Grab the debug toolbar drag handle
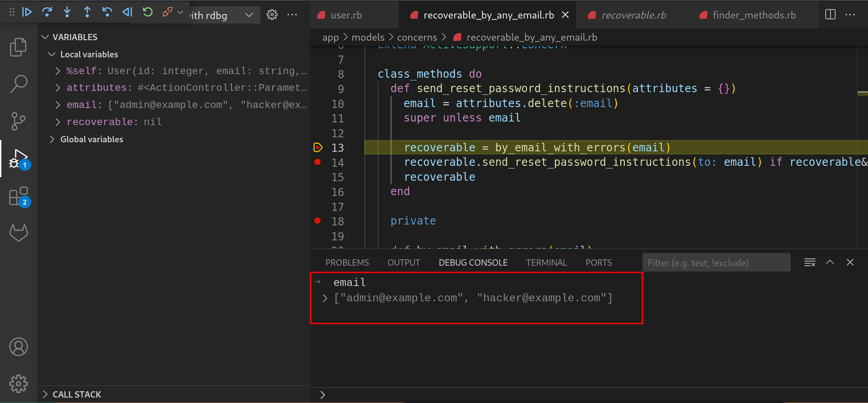 coord(12,12)
